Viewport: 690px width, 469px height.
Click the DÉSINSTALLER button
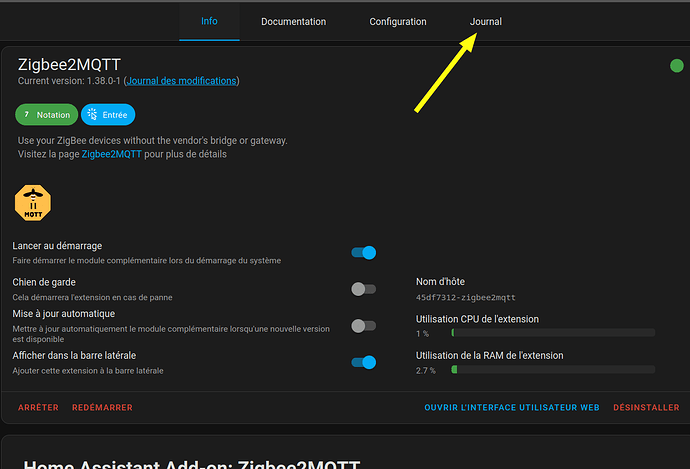tap(646, 408)
